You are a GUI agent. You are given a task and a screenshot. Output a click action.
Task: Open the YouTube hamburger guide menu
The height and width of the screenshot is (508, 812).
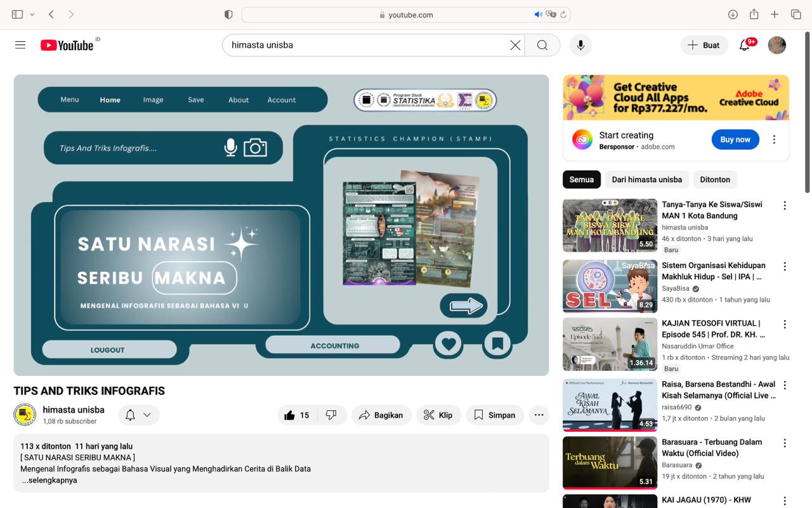[20, 45]
